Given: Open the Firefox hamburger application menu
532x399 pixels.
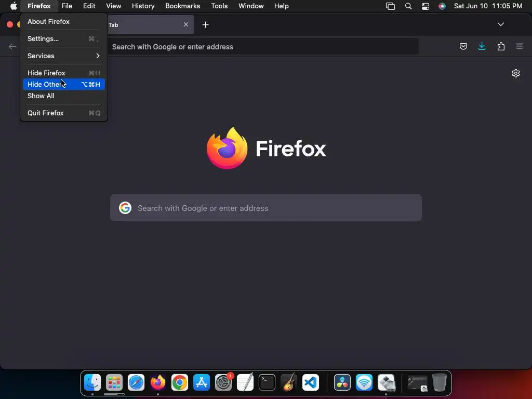Looking at the screenshot, I should coord(519,46).
